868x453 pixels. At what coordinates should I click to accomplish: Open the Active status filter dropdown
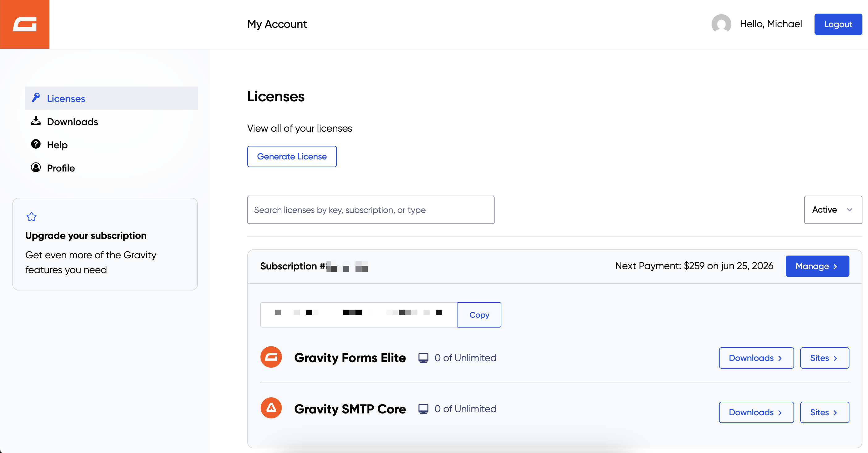tap(833, 210)
